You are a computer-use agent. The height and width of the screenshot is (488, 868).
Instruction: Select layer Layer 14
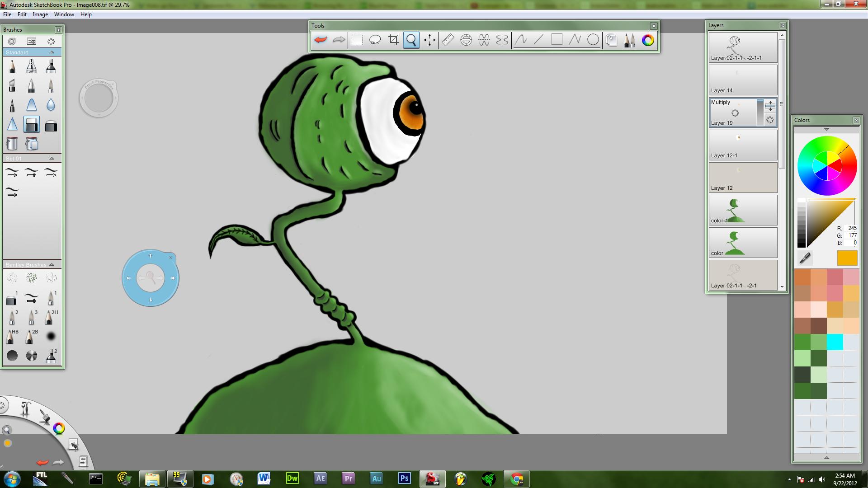[x=743, y=80]
